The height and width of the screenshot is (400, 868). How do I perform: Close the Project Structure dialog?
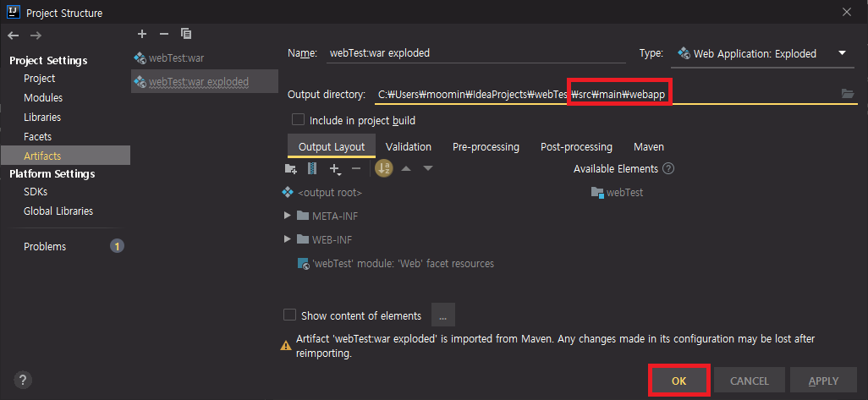pos(846,12)
